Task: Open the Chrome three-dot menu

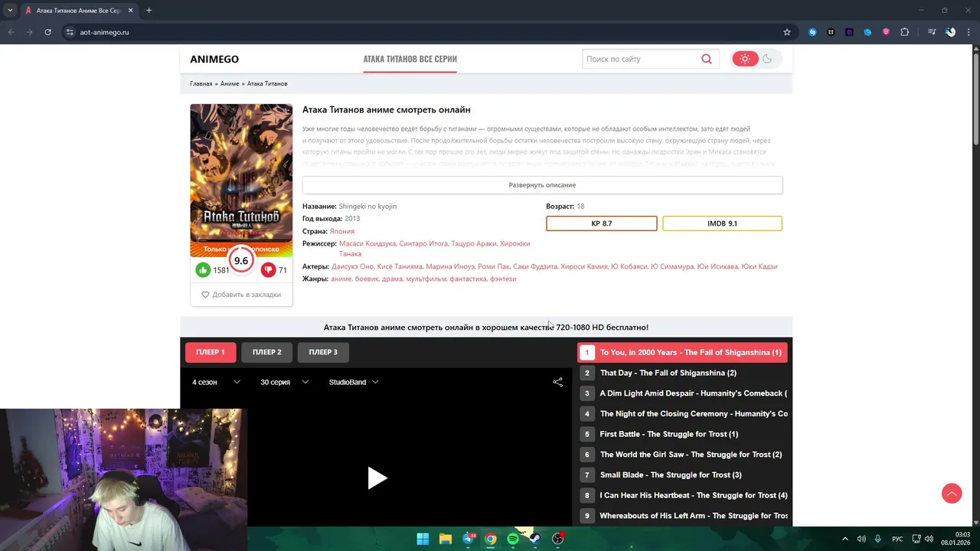Action: pos(969,32)
